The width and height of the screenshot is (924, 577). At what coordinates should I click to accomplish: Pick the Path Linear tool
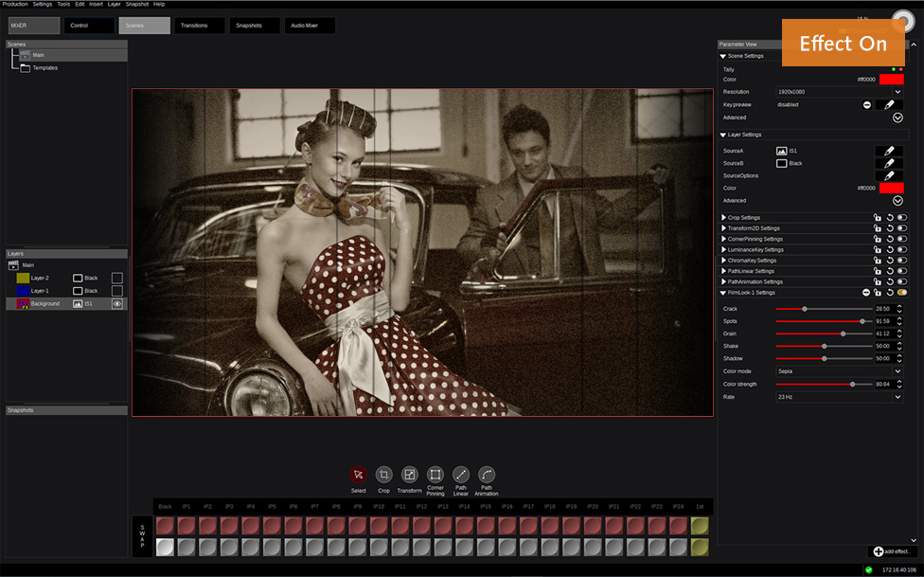(x=460, y=475)
